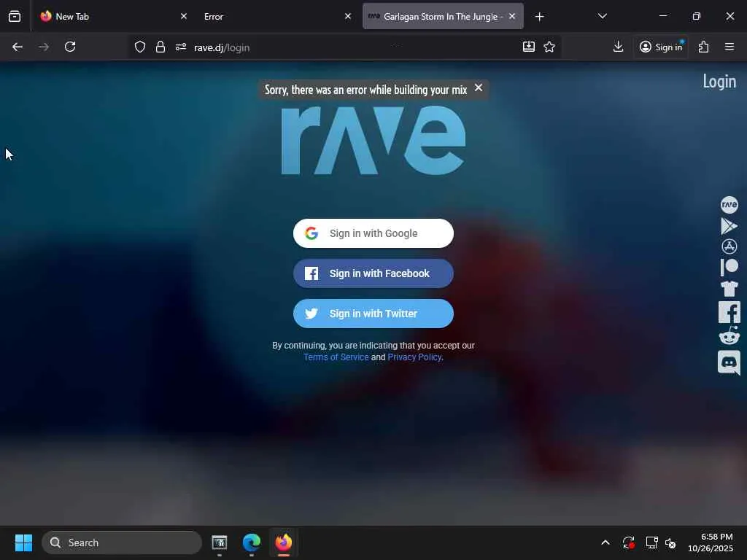Click the network display tray icon
Viewport: 747px width, 560px height.
coord(651,542)
